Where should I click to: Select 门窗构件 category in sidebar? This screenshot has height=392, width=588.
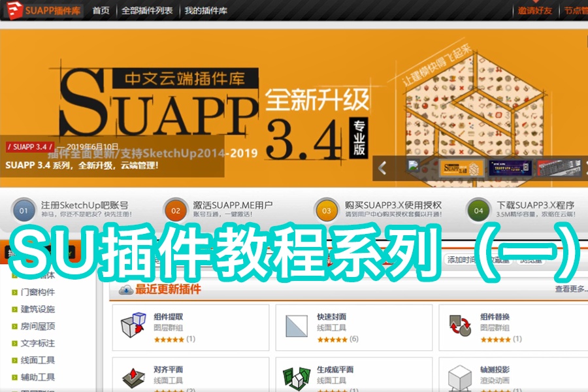38,292
